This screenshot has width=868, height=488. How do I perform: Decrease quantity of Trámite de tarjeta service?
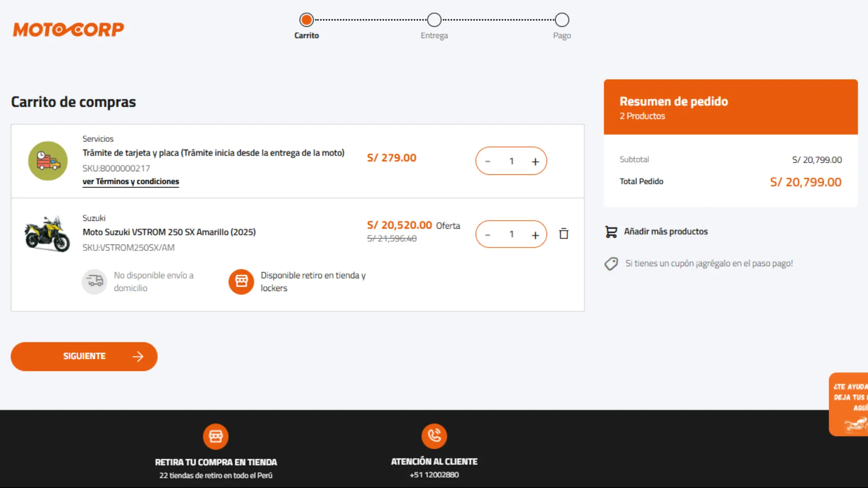[x=487, y=161]
